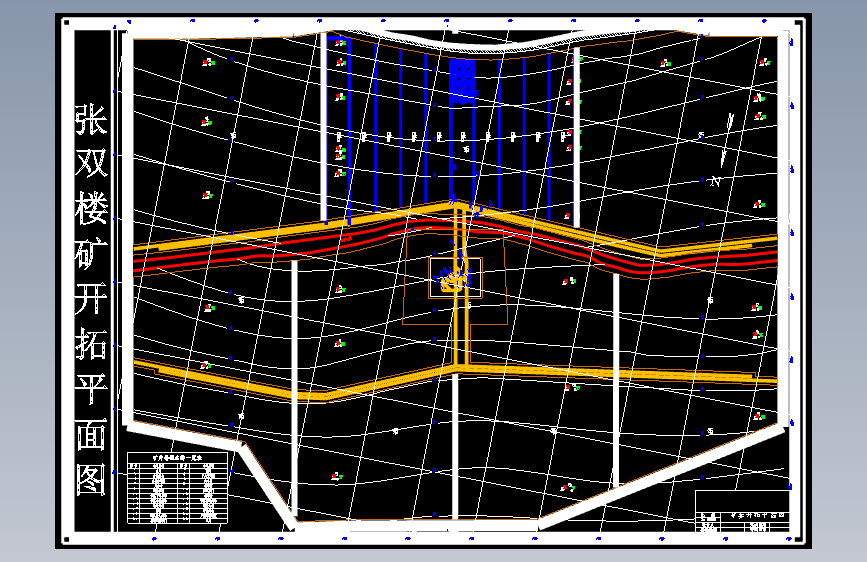Screen dimensions: 867x562
Task: Select the solid blue block at top center
Action: 462,81
